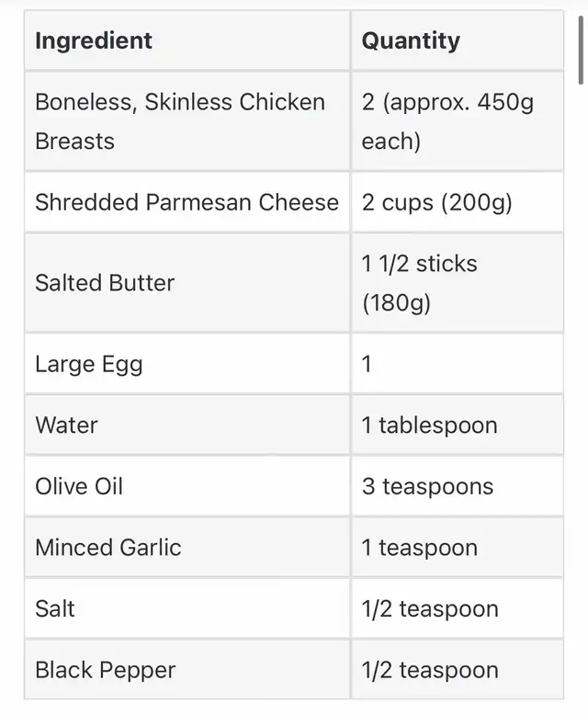The height and width of the screenshot is (715, 588).
Task: Select the Olive Oil ingredient cell
Action: (79, 486)
